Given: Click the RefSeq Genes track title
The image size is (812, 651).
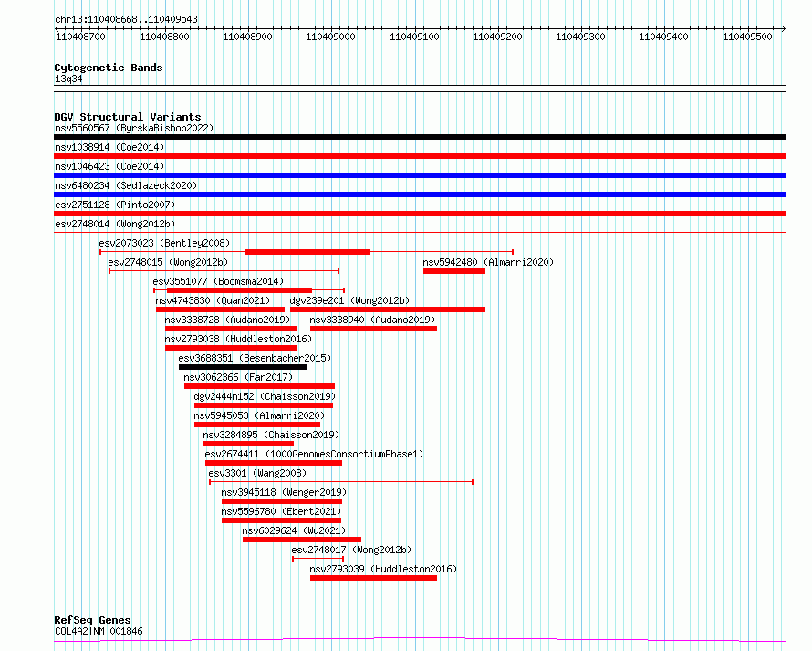Looking at the screenshot, I should tap(92, 620).
